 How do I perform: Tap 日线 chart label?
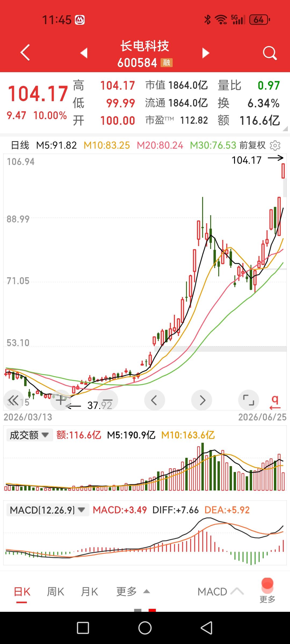pyautogui.click(x=20, y=145)
